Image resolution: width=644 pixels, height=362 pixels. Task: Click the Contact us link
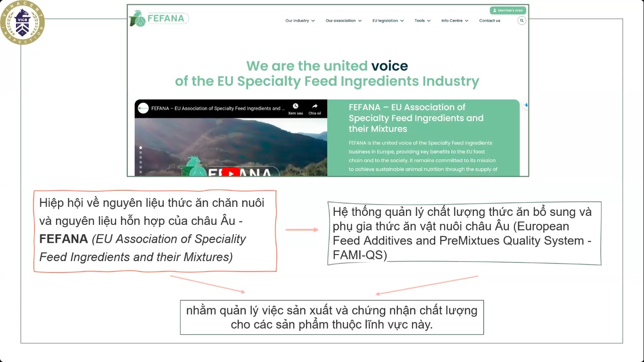click(490, 21)
